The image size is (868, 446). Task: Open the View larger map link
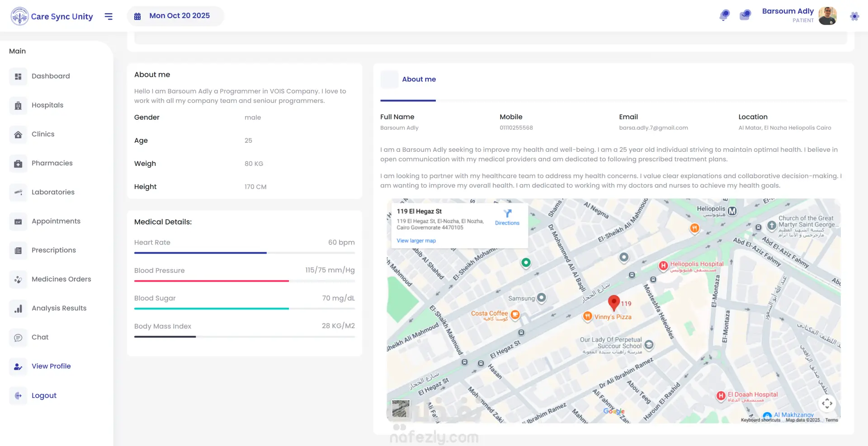pos(416,241)
